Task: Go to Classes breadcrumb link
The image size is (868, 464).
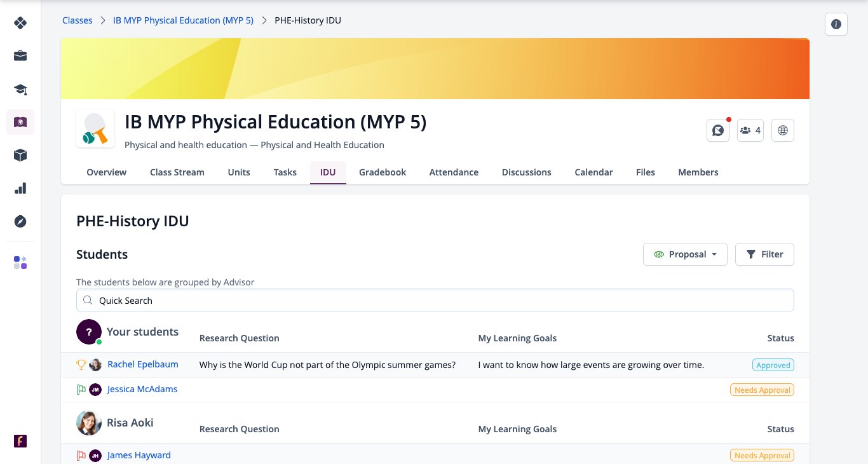Action: pos(78,20)
